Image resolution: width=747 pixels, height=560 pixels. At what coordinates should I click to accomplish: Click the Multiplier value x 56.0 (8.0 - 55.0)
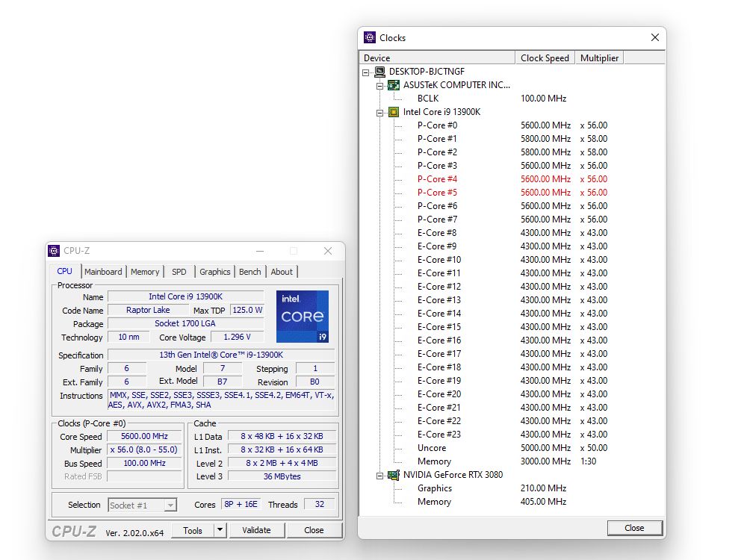coord(144,449)
